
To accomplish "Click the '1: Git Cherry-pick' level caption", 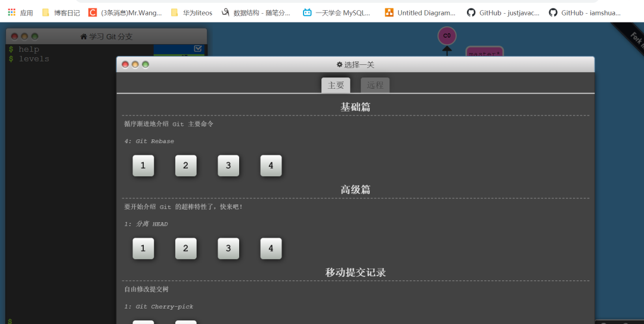I will pyautogui.click(x=159, y=307).
